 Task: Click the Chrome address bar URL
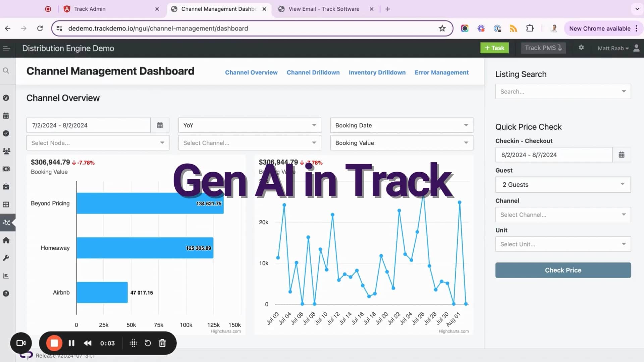pyautogui.click(x=158, y=28)
